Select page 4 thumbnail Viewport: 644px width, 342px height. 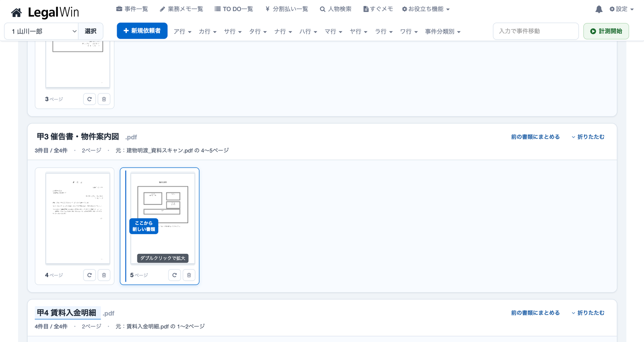pos(78,219)
